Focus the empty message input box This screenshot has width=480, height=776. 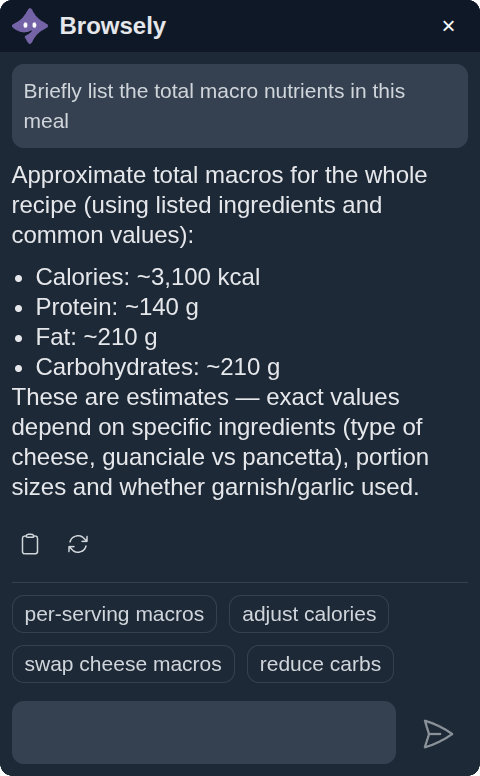[204, 732]
